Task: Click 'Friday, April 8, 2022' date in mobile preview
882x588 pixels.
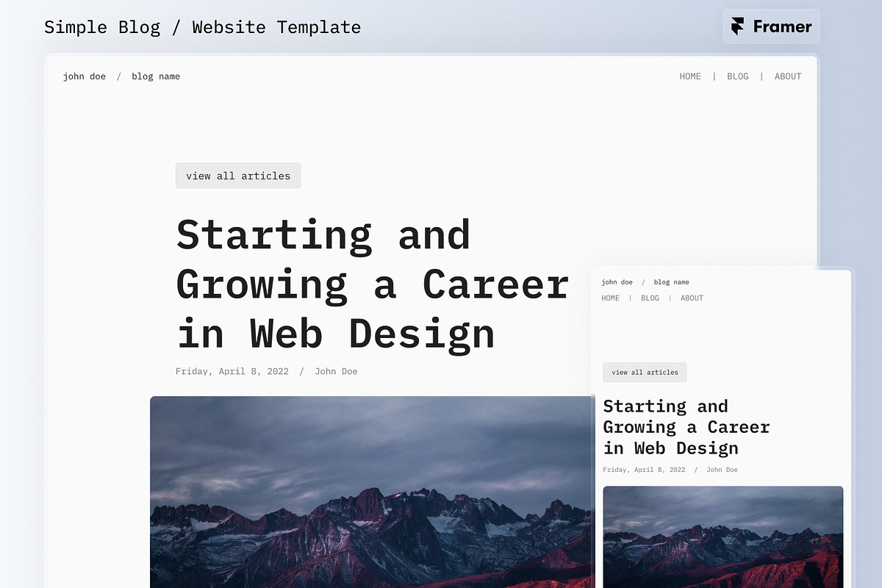Action: [644, 470]
